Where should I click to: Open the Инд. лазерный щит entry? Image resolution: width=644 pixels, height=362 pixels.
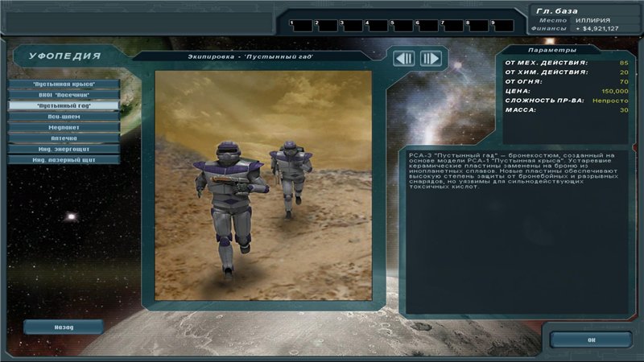tap(64, 160)
